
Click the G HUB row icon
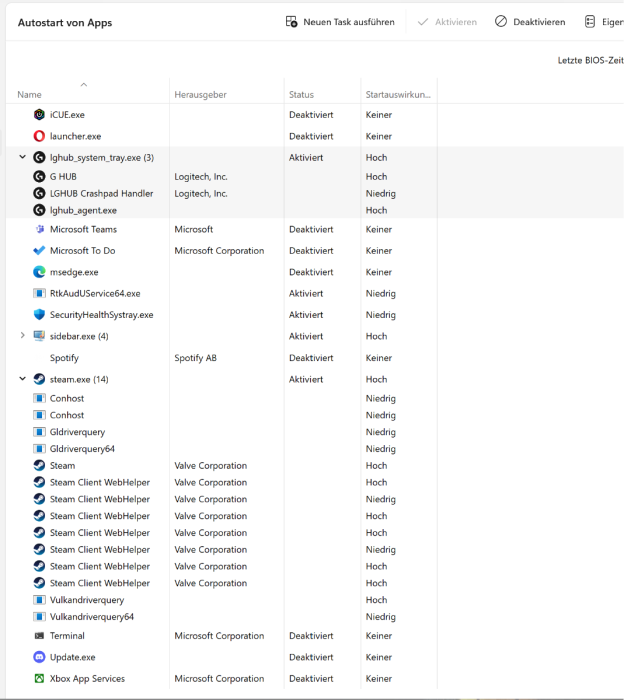39,176
